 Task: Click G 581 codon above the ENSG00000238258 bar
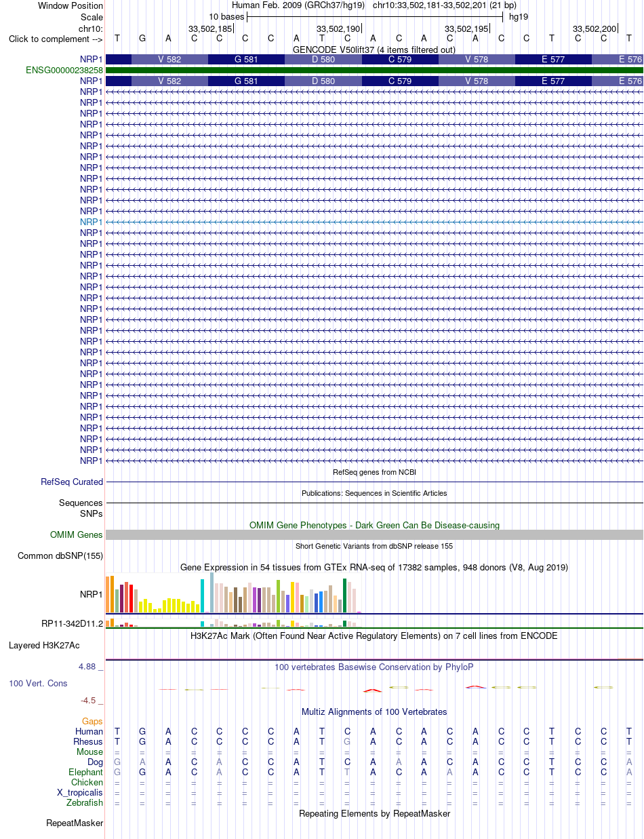(247, 60)
